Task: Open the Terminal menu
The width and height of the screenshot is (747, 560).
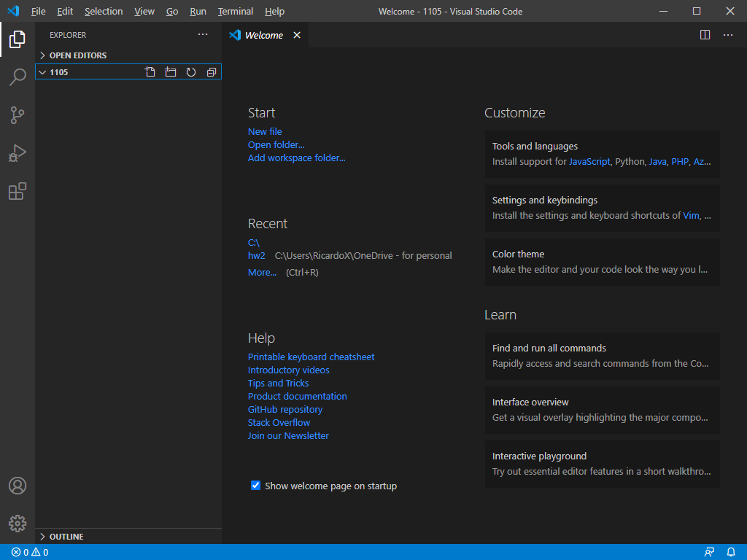Action: (x=235, y=12)
